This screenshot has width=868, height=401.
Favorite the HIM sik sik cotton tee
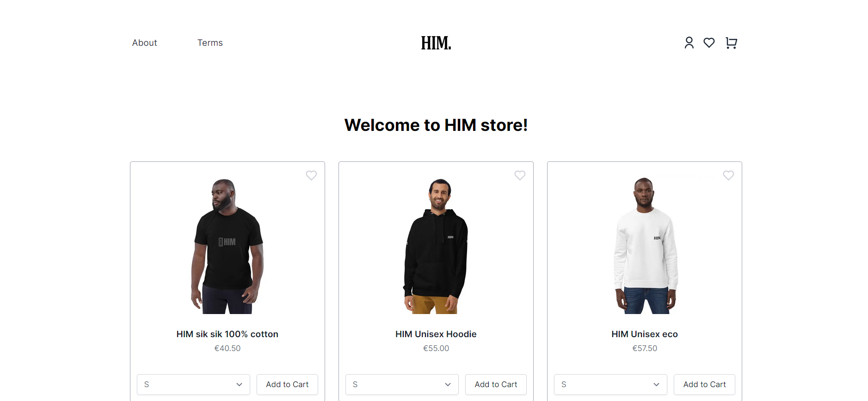pyautogui.click(x=311, y=175)
